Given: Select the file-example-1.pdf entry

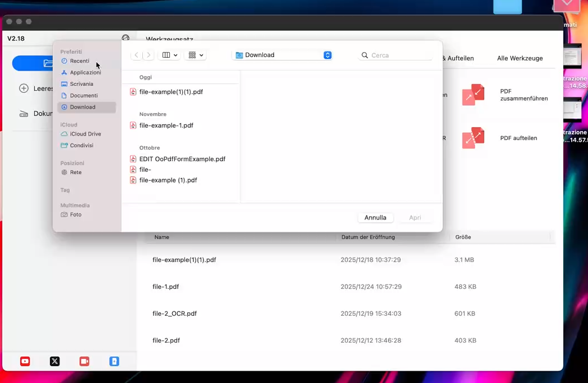Looking at the screenshot, I should pyautogui.click(x=166, y=125).
